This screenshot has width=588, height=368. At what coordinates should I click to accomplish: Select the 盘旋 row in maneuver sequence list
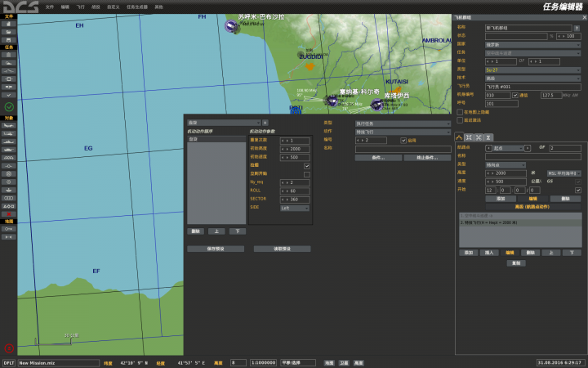point(216,139)
